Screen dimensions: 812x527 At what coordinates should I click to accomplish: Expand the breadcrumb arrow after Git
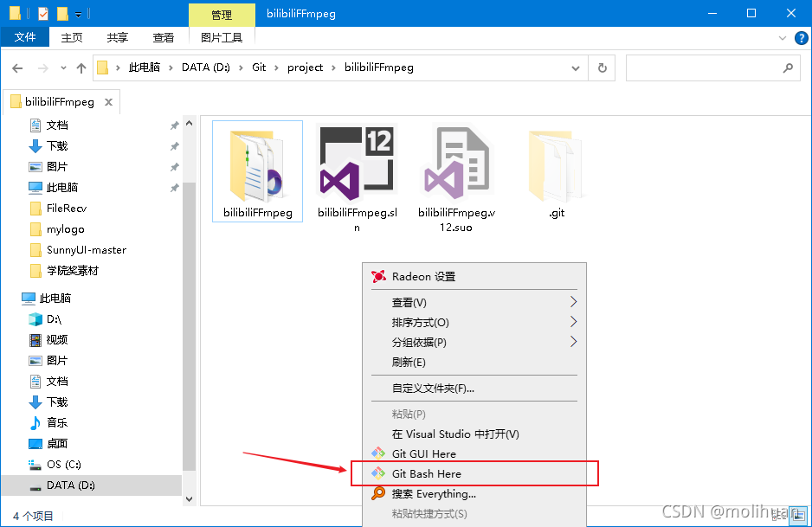[x=276, y=67]
